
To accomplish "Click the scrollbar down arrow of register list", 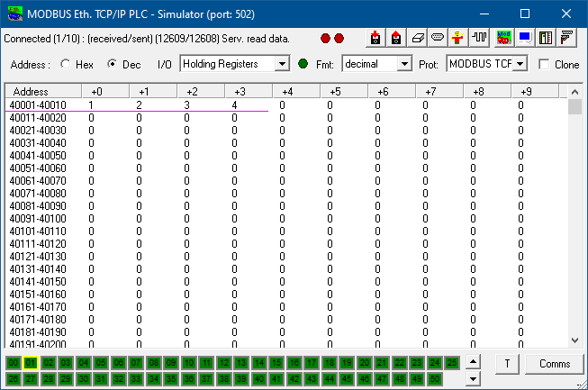I will [574, 340].
